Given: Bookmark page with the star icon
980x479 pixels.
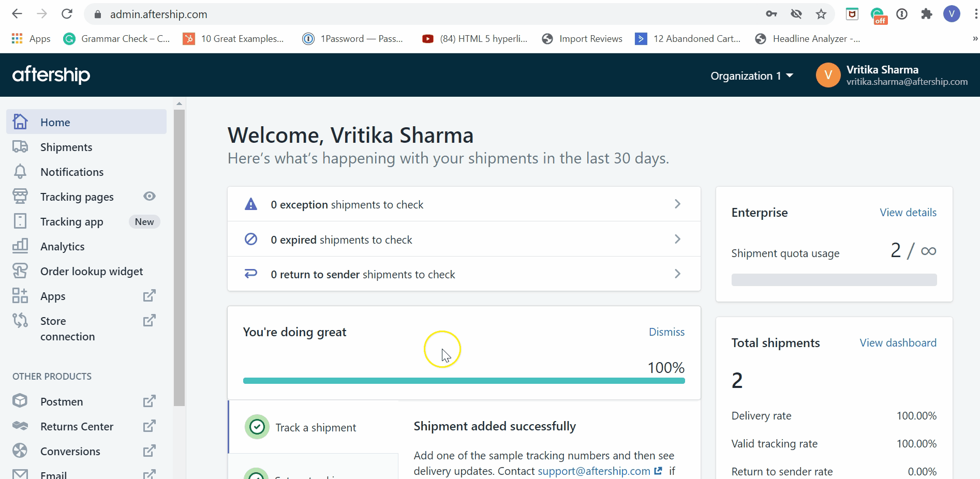Looking at the screenshot, I should (x=821, y=14).
